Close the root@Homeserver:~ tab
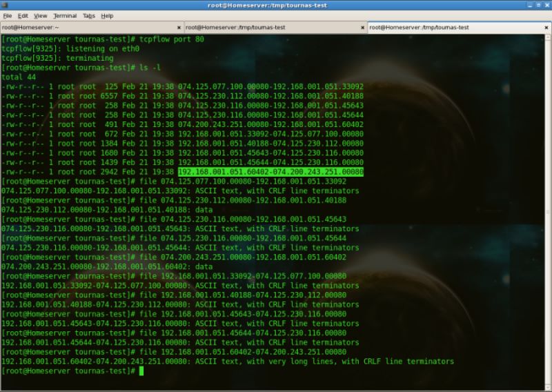 click(x=179, y=28)
